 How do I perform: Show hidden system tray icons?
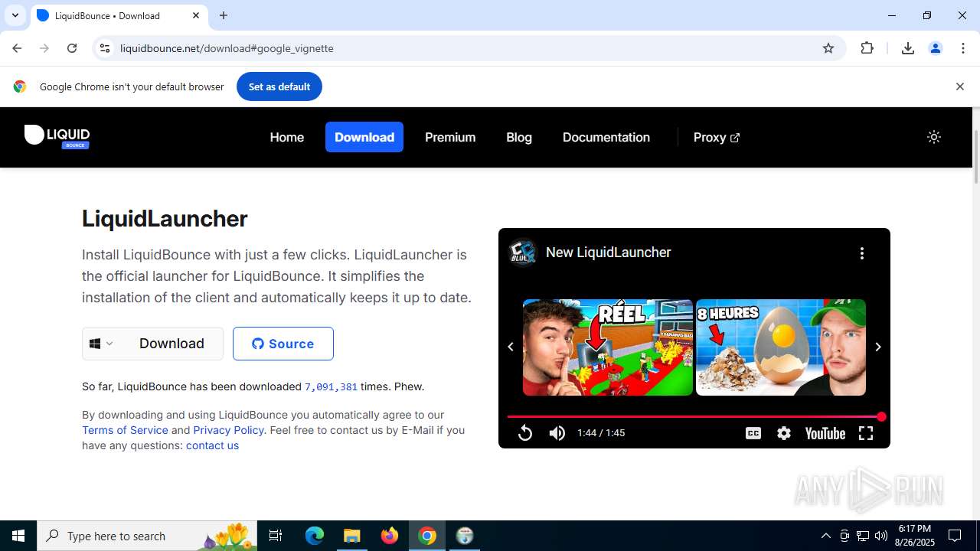click(826, 536)
